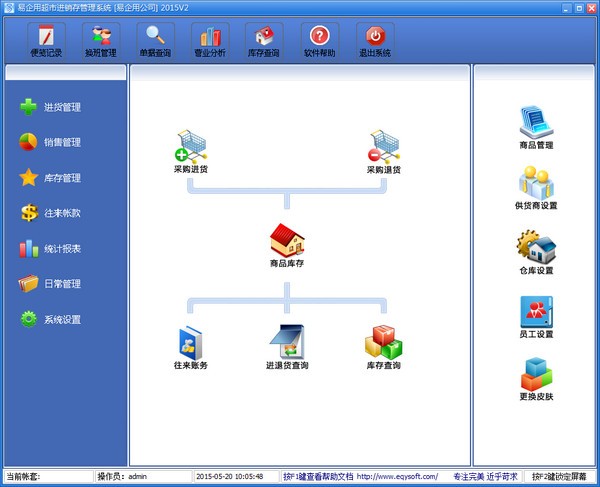Open 软件帮助 question mark icon
Image resolution: width=600 pixels, height=487 pixels.
pos(320,41)
